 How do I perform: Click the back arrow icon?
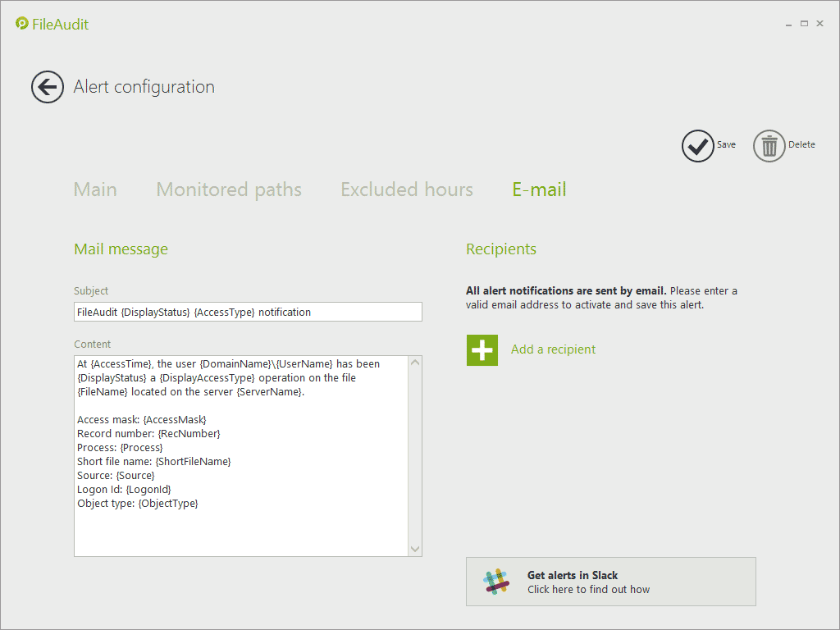click(x=48, y=87)
